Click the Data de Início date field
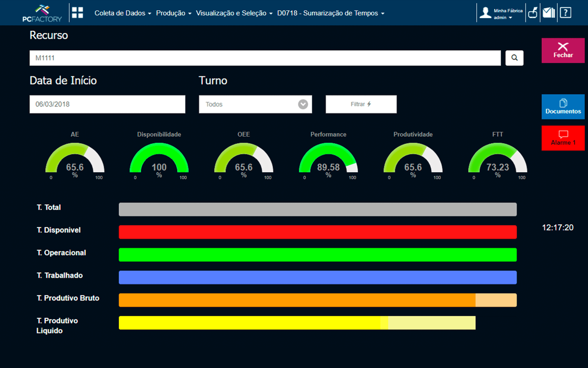 107,104
